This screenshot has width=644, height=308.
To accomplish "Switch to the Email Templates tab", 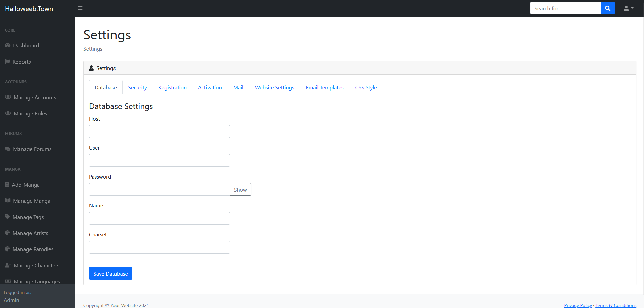I will point(325,87).
